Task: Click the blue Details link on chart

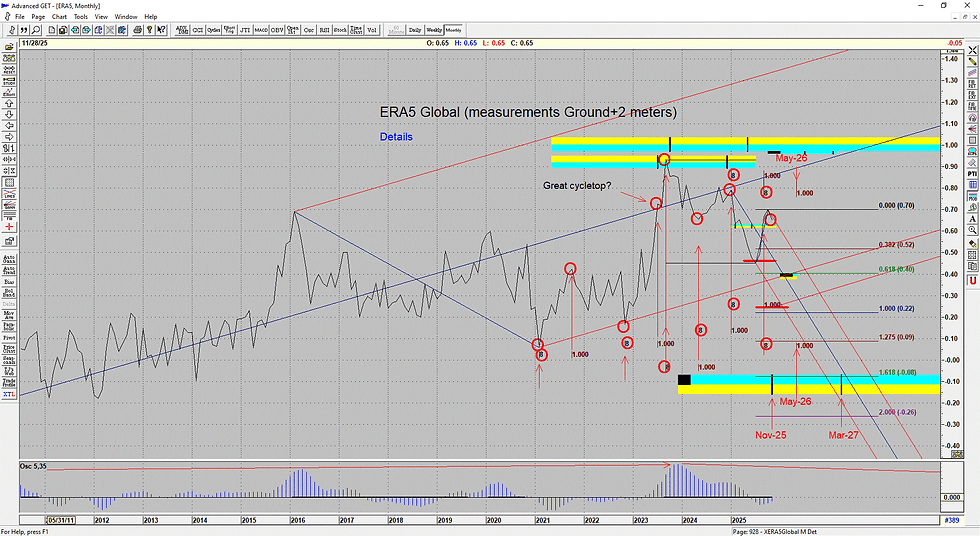Action: [x=396, y=137]
